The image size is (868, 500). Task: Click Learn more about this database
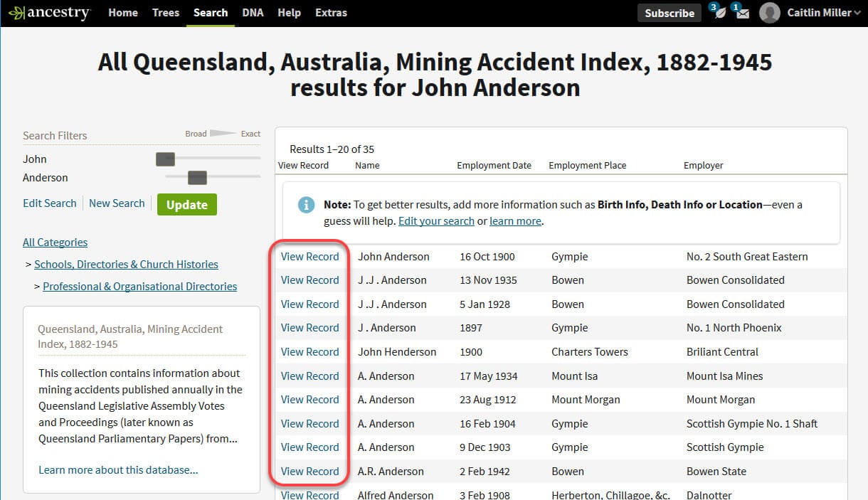pos(118,470)
